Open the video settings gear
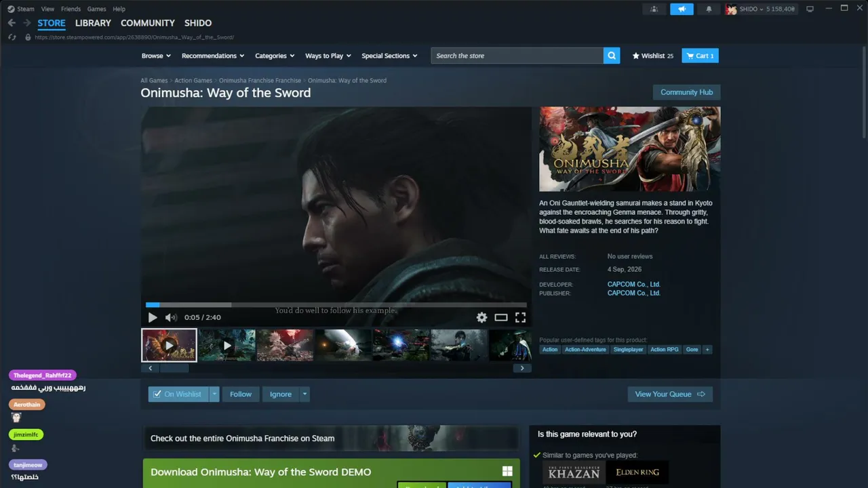Viewport: 868px width, 488px height. (481, 317)
